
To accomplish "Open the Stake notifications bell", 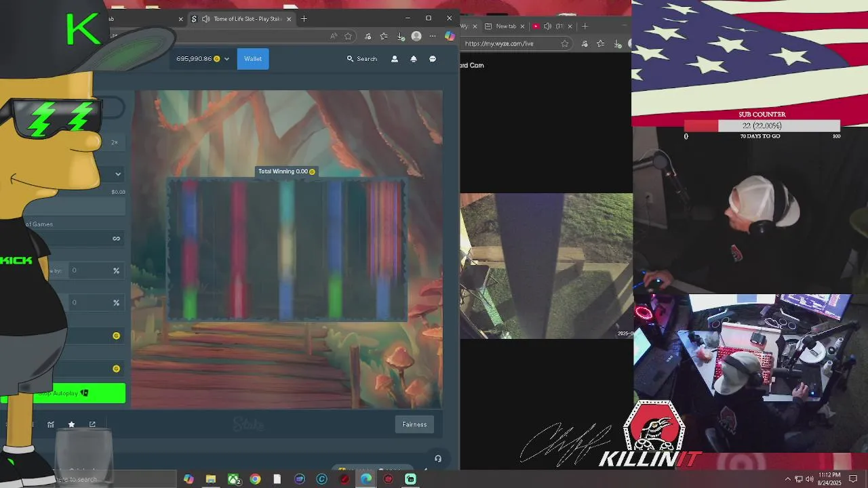I will coord(414,59).
